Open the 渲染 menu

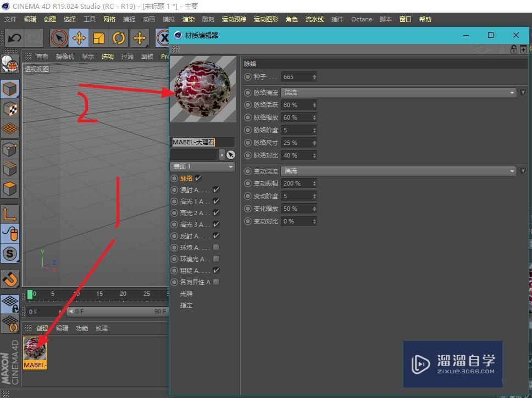(189, 19)
